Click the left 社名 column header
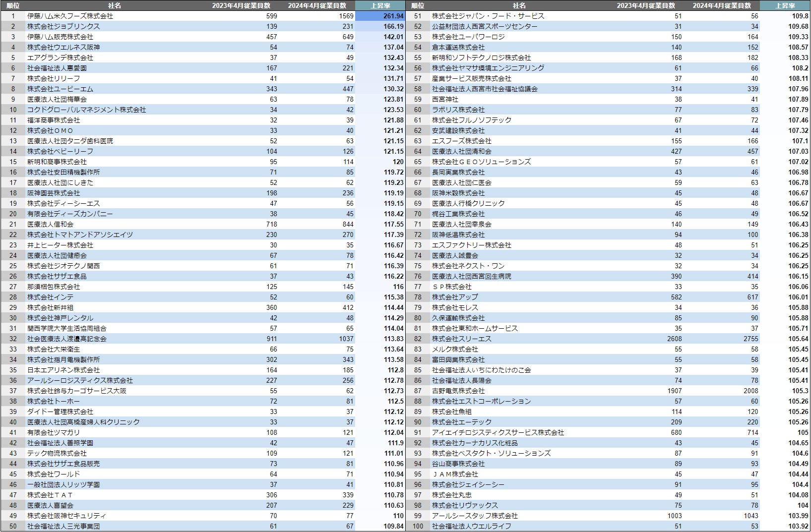 [x=115, y=5]
